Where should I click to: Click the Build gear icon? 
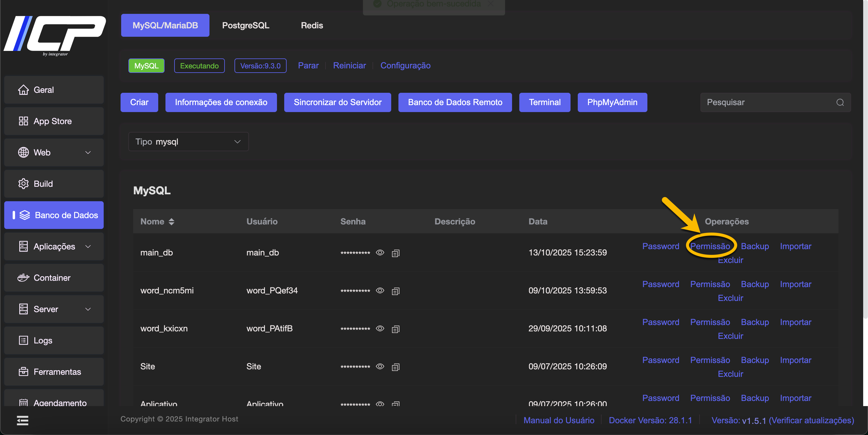(x=23, y=184)
